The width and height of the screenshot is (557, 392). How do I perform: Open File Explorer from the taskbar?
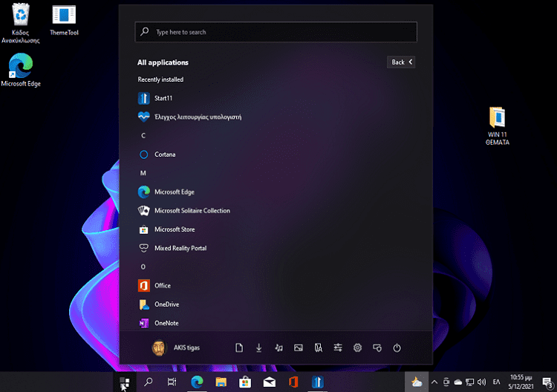(x=221, y=382)
